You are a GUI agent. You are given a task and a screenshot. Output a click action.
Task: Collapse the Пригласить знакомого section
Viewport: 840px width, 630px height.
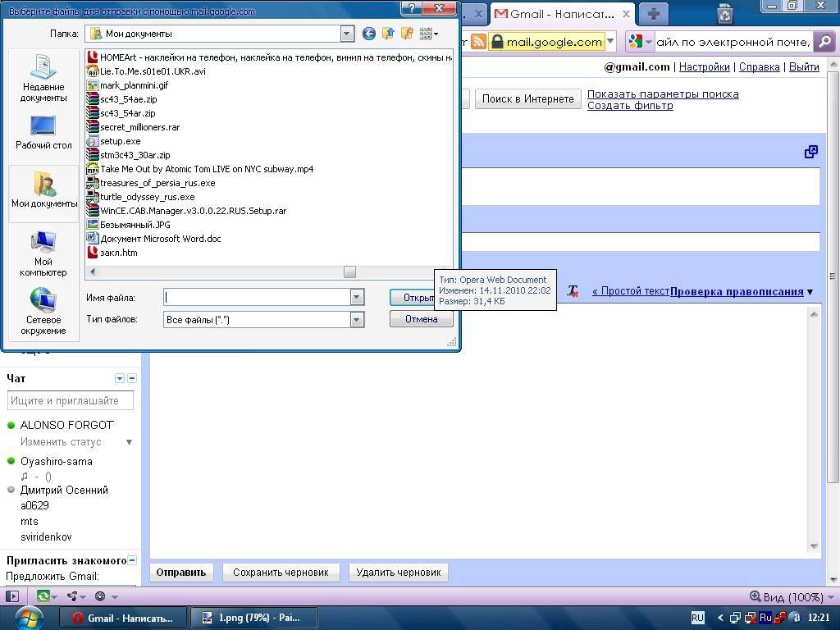132,560
